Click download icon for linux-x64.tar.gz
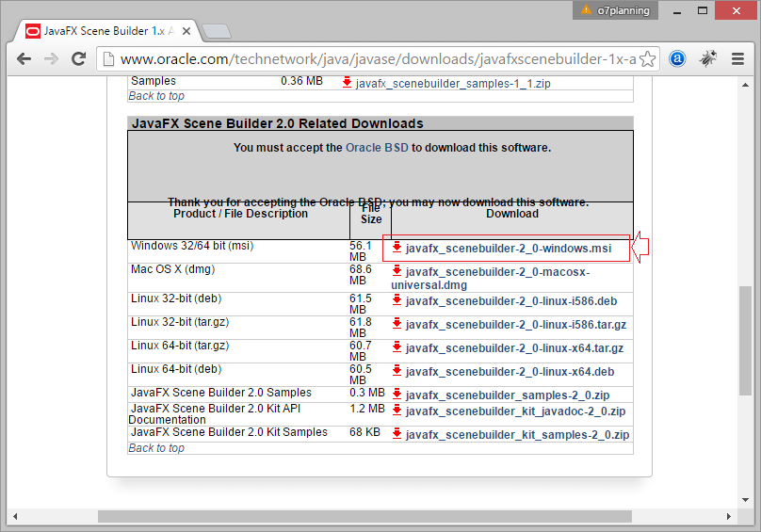This screenshot has height=532, width=761. point(397,347)
